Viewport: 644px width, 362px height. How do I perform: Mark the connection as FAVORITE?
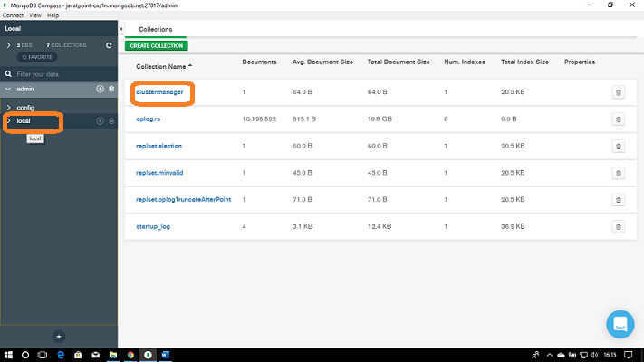click(x=37, y=57)
